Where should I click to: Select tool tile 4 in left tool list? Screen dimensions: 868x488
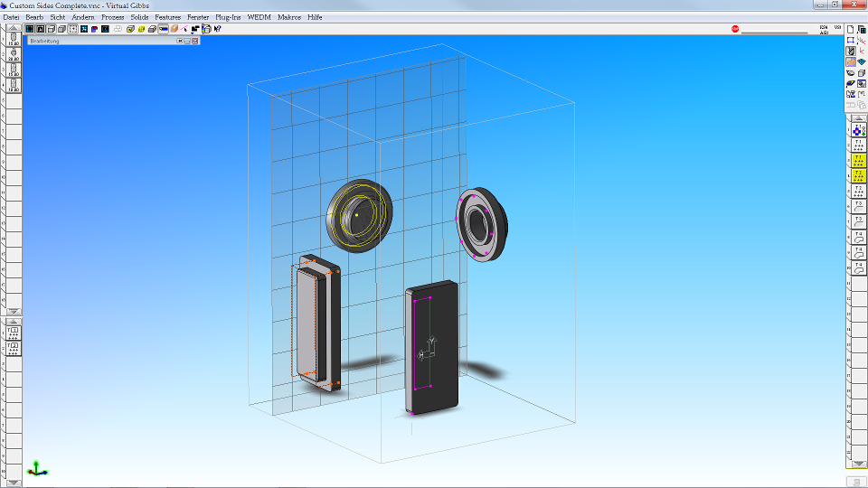point(14,85)
